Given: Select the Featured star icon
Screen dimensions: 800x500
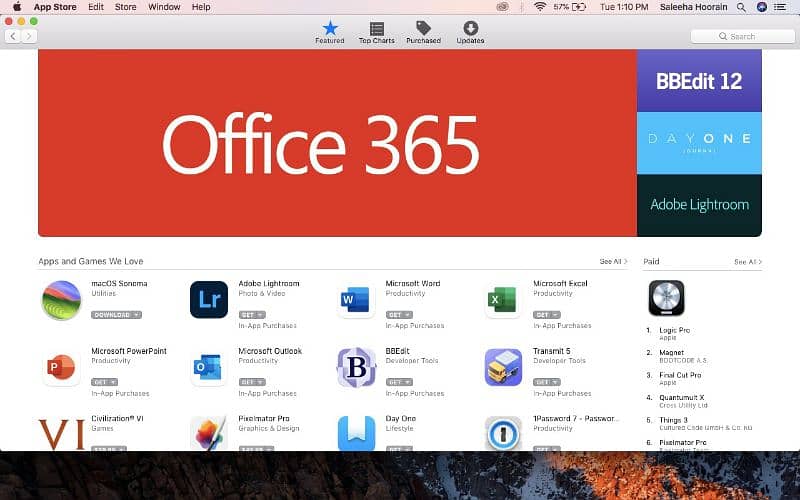Looking at the screenshot, I should click(330, 29).
